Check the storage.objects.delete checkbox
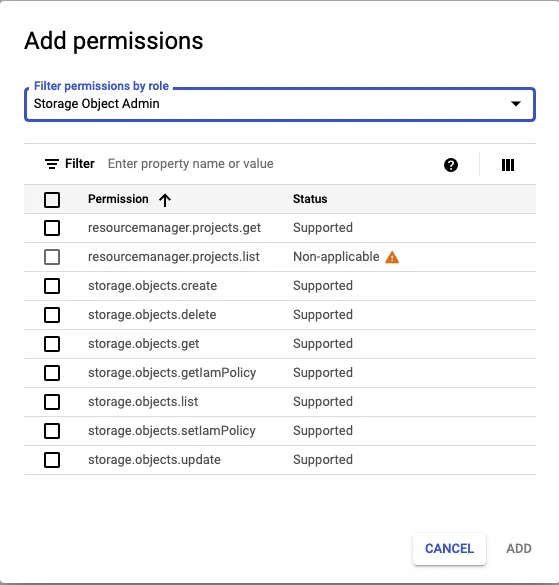The image size is (559, 585). 52,315
